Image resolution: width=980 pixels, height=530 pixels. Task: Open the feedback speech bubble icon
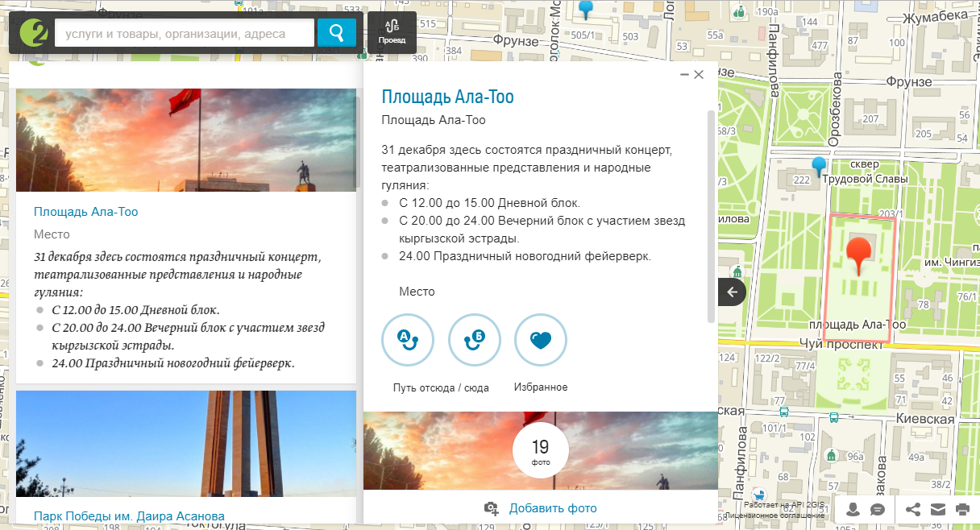coord(878,510)
